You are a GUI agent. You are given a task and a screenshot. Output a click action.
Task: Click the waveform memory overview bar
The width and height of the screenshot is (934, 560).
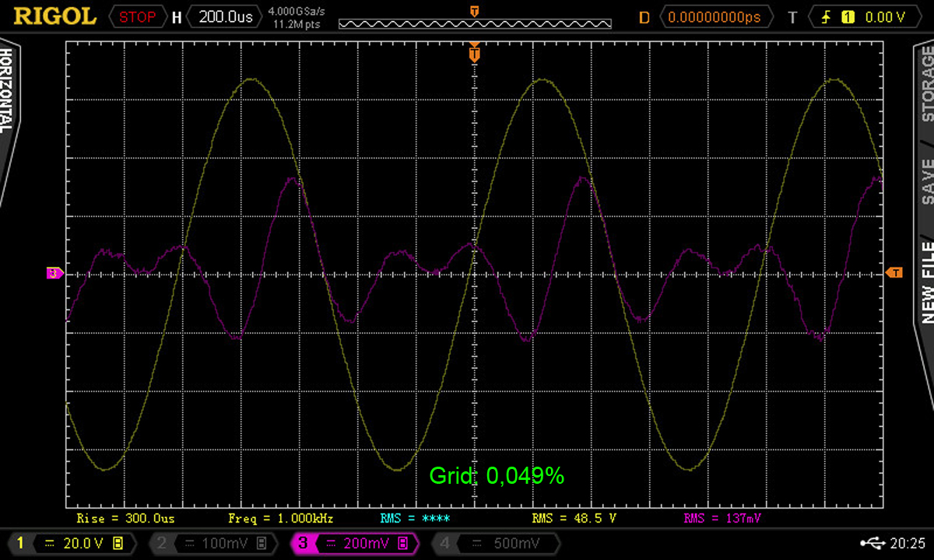point(475,23)
